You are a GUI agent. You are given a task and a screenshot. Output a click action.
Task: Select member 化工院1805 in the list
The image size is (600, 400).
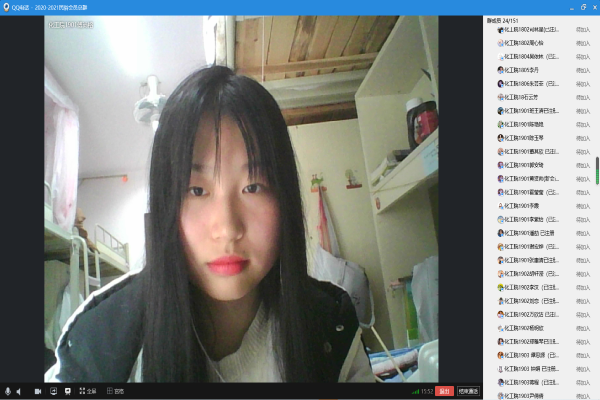[x=530, y=71]
